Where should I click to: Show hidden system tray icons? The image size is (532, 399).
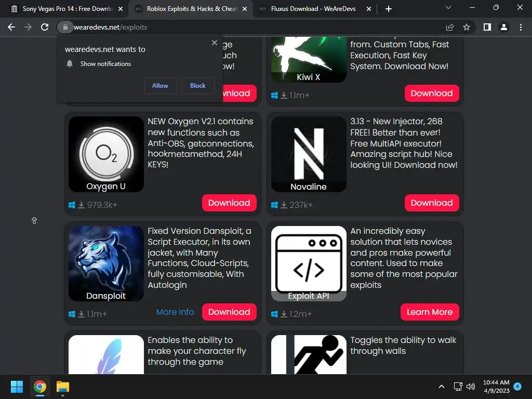442,387
